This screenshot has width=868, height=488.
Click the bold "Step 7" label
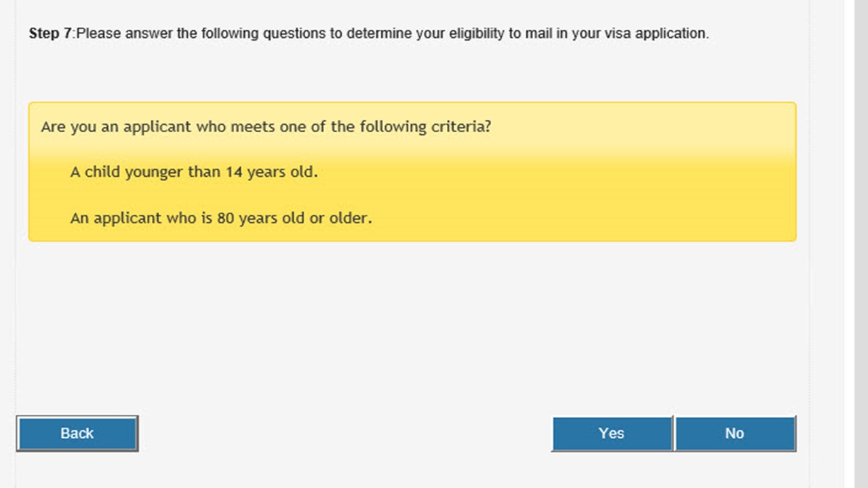50,33
